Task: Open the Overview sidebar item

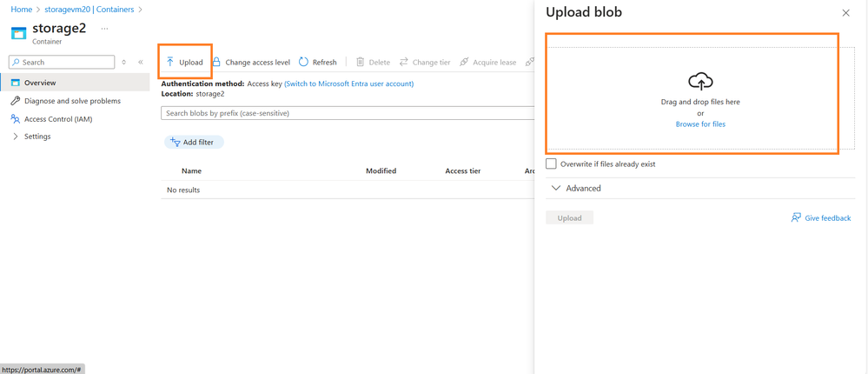Action: point(75,83)
